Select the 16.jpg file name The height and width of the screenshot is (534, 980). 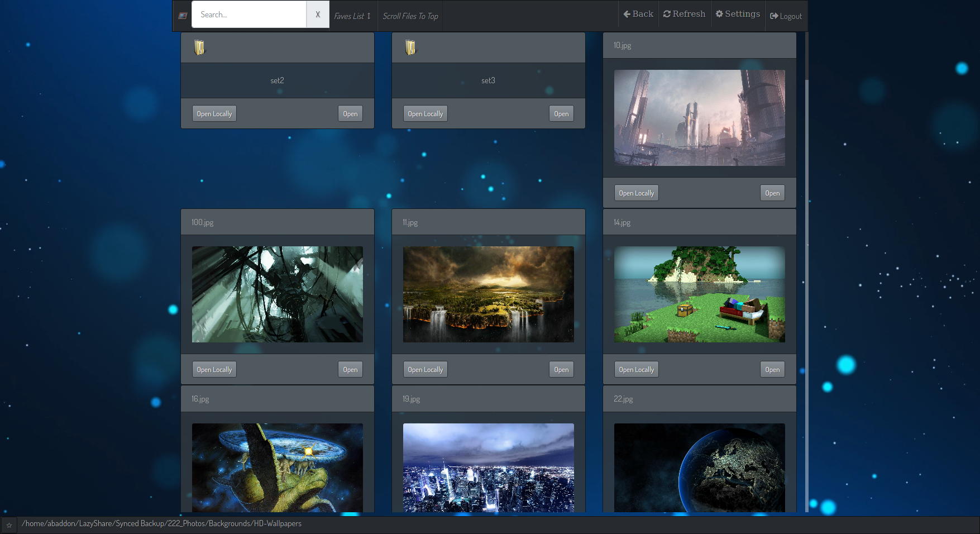[x=200, y=399]
